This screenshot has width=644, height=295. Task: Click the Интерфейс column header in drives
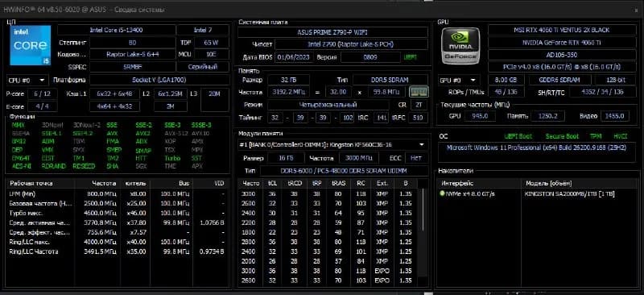(x=479, y=184)
